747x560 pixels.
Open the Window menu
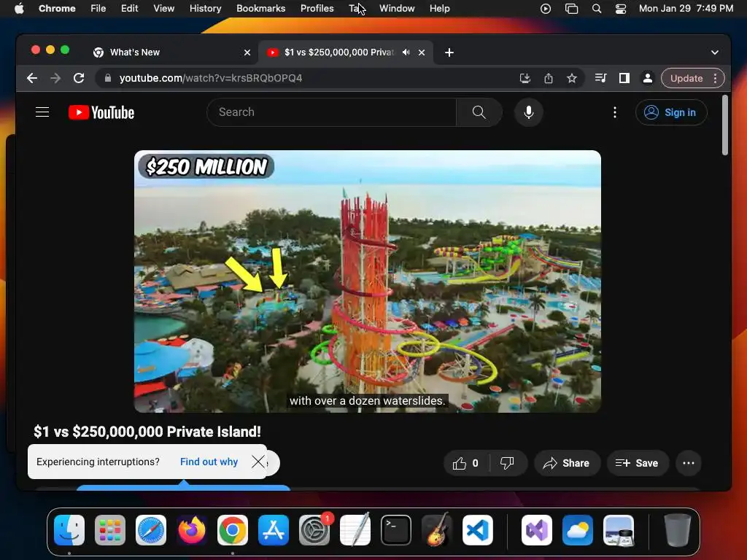click(397, 9)
